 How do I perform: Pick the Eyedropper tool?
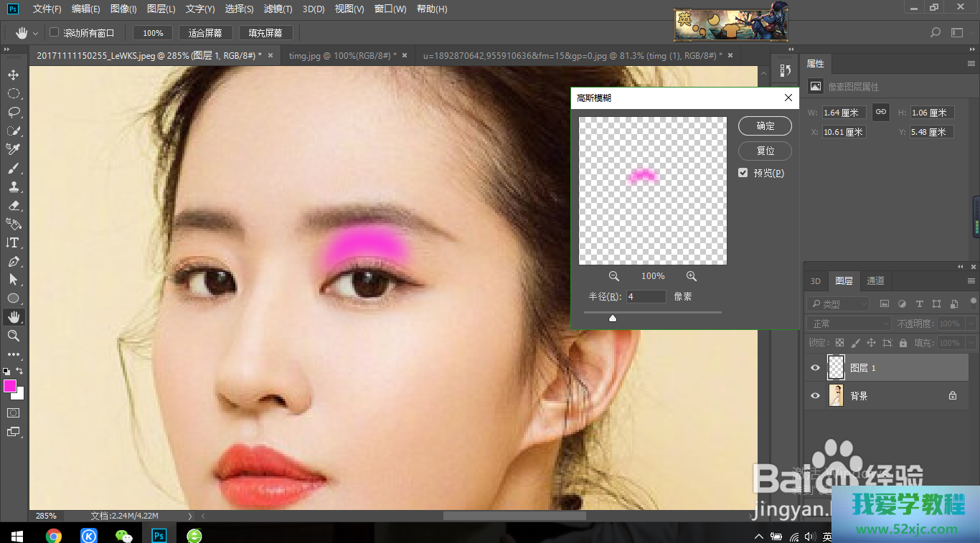13,149
